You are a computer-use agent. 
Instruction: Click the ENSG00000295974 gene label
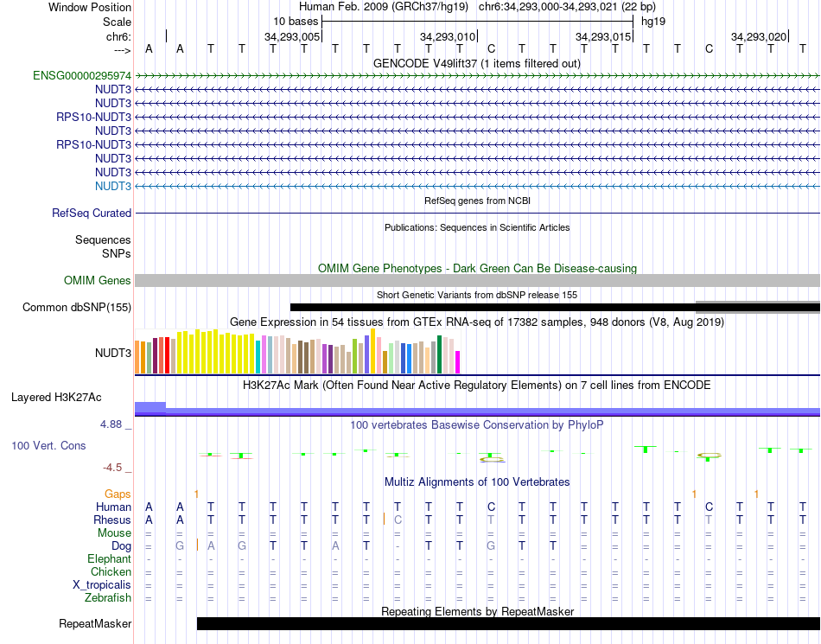click(x=82, y=76)
